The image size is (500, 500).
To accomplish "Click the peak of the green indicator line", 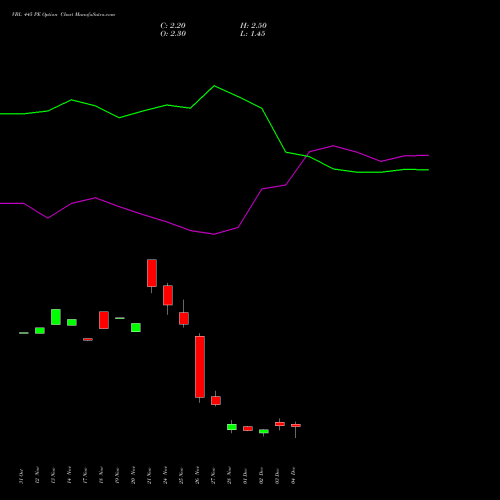I will (214, 86).
